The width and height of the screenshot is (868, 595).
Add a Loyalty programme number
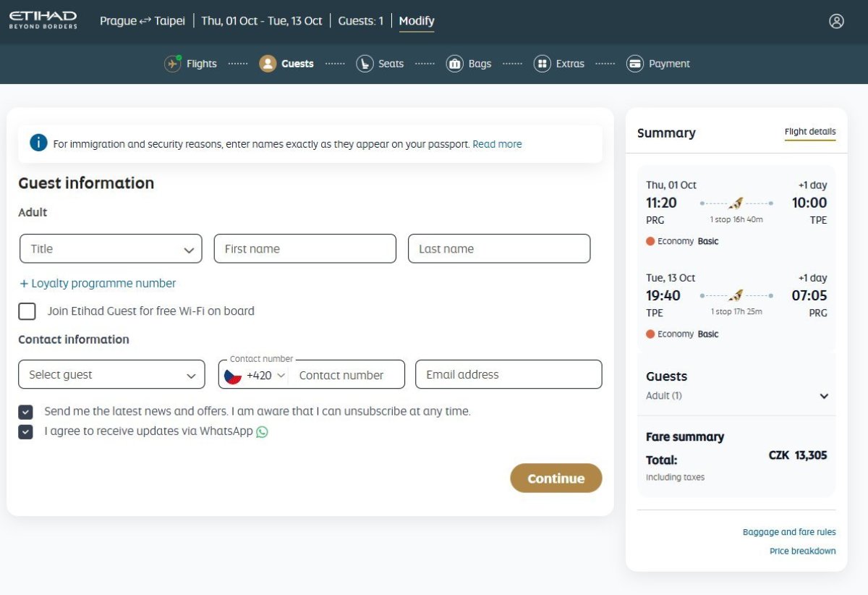(x=98, y=283)
